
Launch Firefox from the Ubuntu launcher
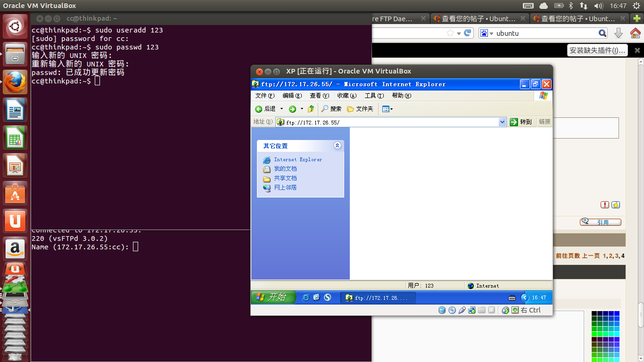tap(15, 82)
